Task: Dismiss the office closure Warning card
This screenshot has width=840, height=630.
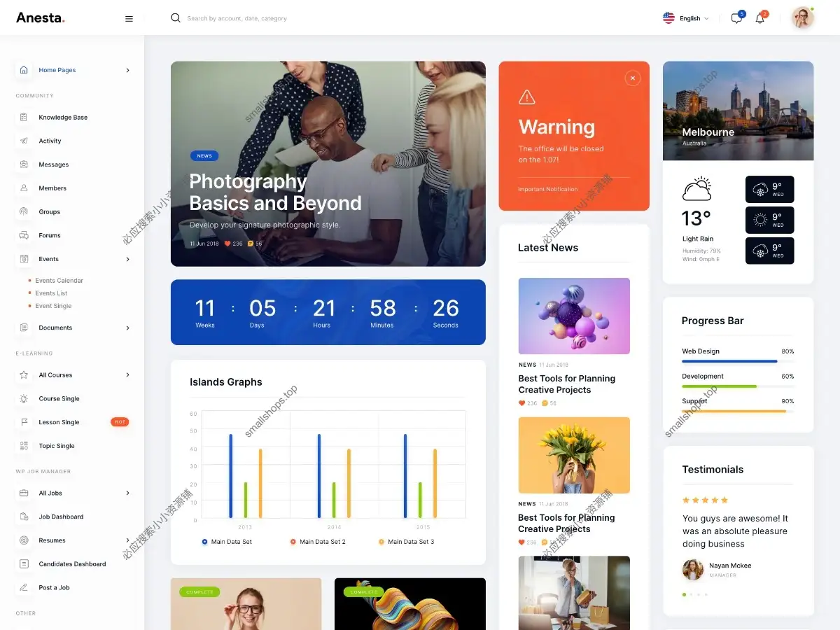Action: [632, 78]
